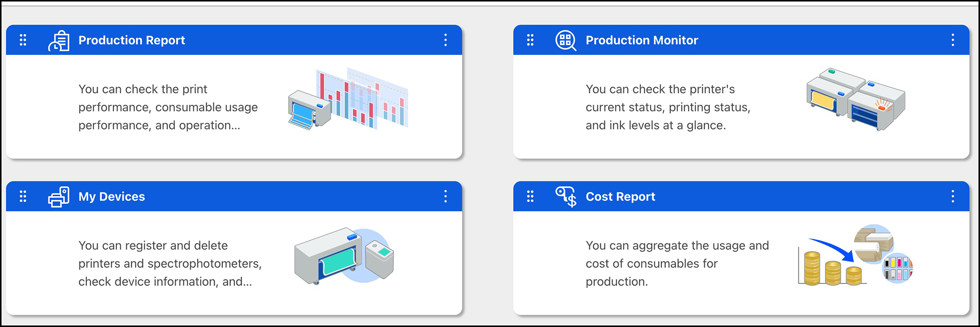This screenshot has width=980, height=327.
Task: Click text "You can check the print performance"
Action: coord(168,107)
